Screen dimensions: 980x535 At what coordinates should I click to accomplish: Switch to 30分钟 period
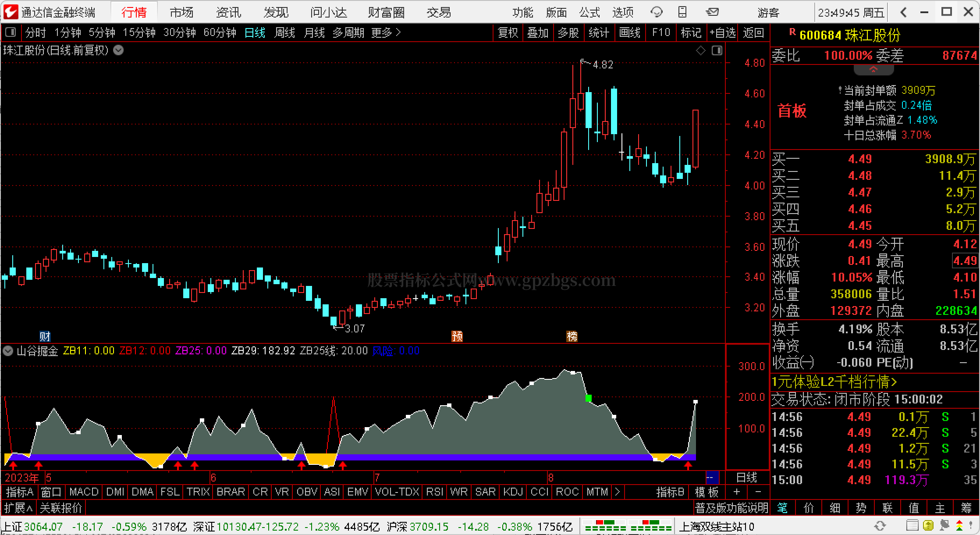coord(179,32)
